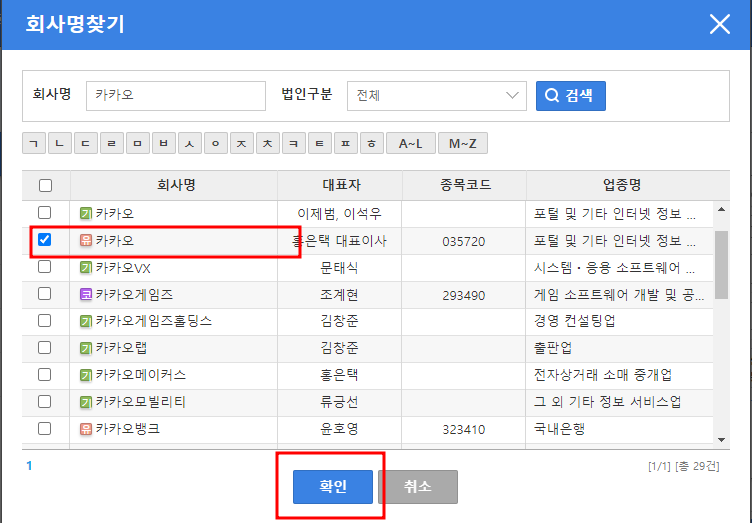The width and height of the screenshot is (752, 523).
Task: Click industry text 전자상거래 소매 중개업
Action: (603, 374)
